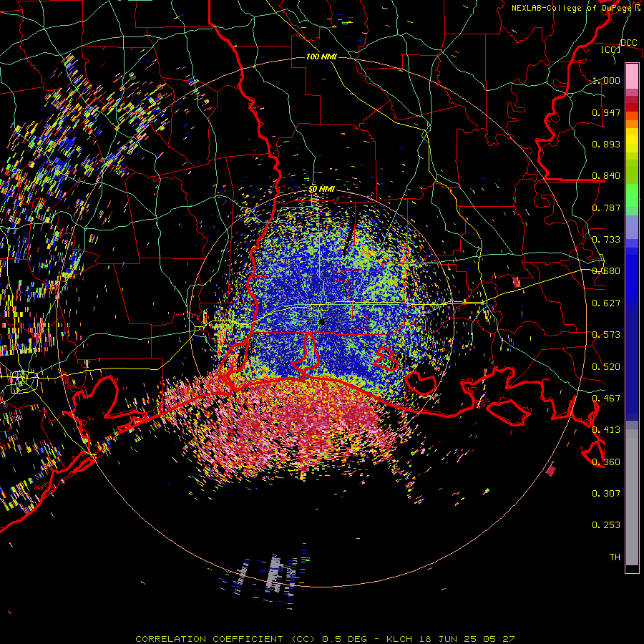The width and height of the screenshot is (644, 644).
Task: Click the 0.307 scale value
Action: click(606, 494)
